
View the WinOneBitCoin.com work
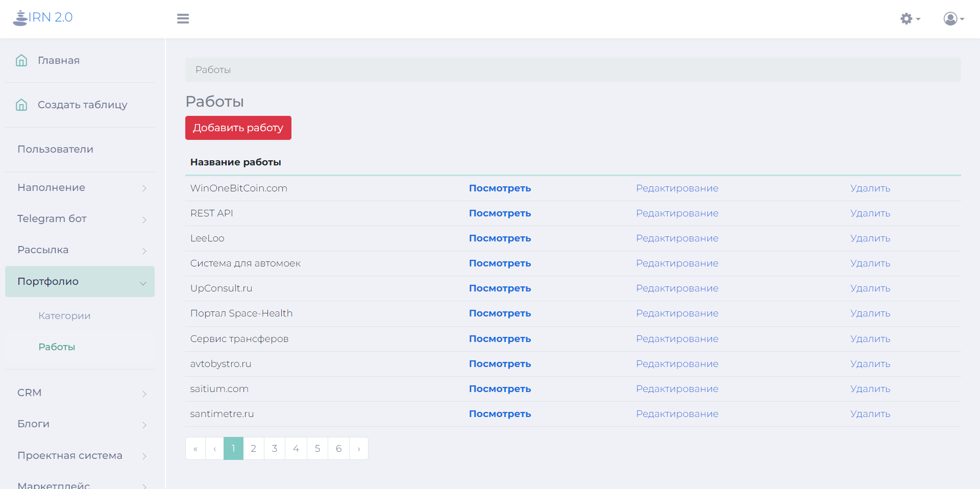pyautogui.click(x=500, y=188)
